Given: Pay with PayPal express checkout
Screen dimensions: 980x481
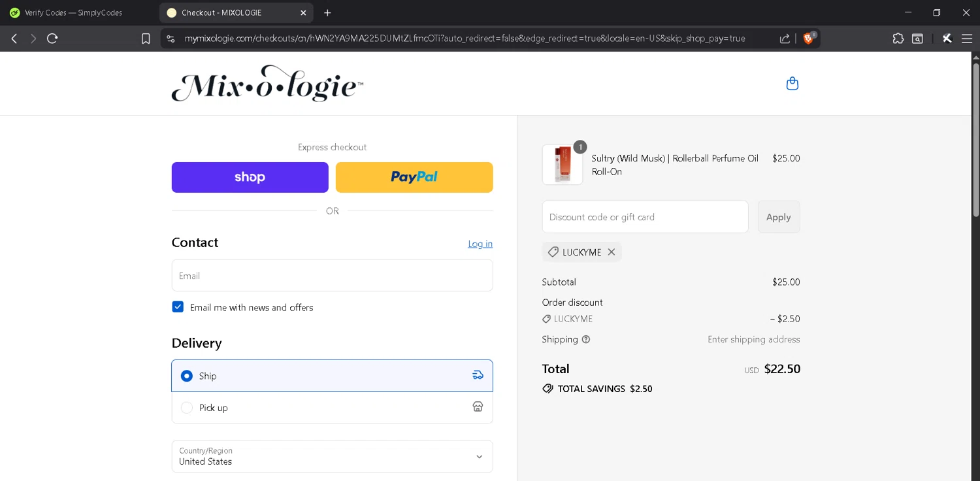Looking at the screenshot, I should (x=414, y=177).
